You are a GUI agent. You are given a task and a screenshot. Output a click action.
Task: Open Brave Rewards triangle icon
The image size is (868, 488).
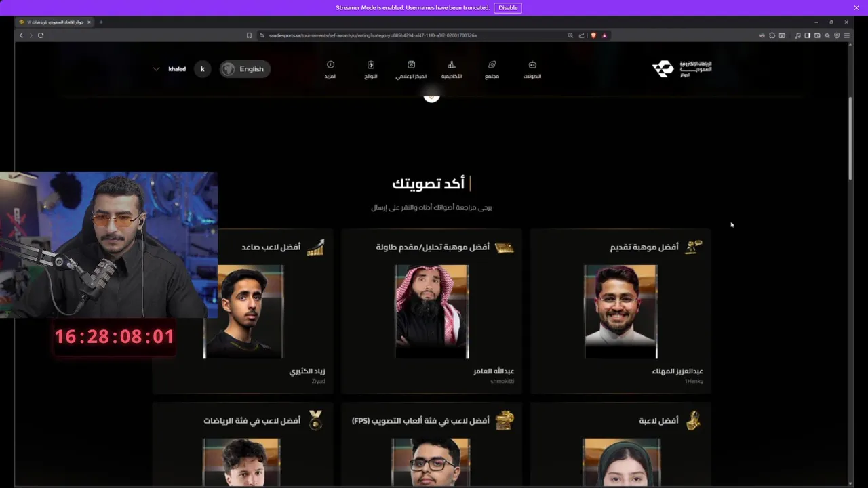[604, 35]
